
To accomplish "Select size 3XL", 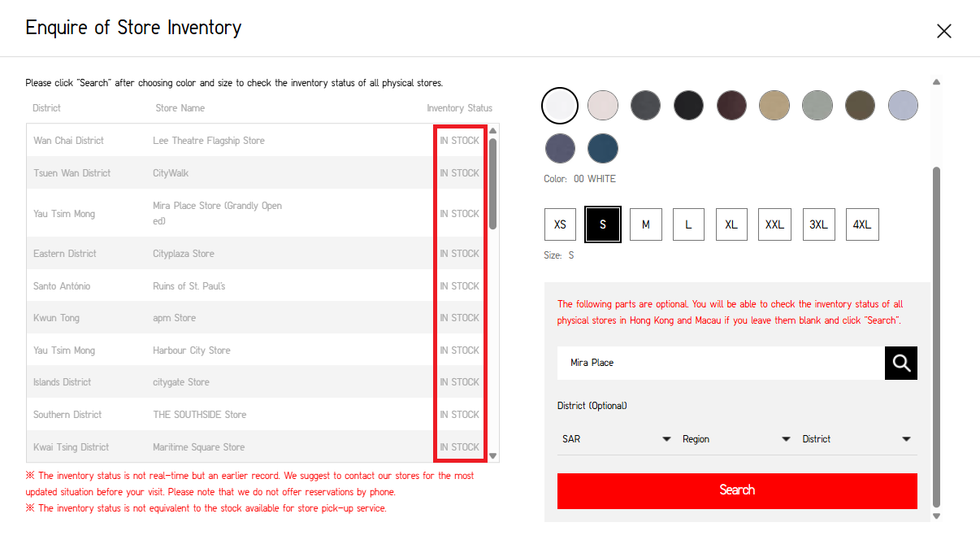I will point(818,224).
